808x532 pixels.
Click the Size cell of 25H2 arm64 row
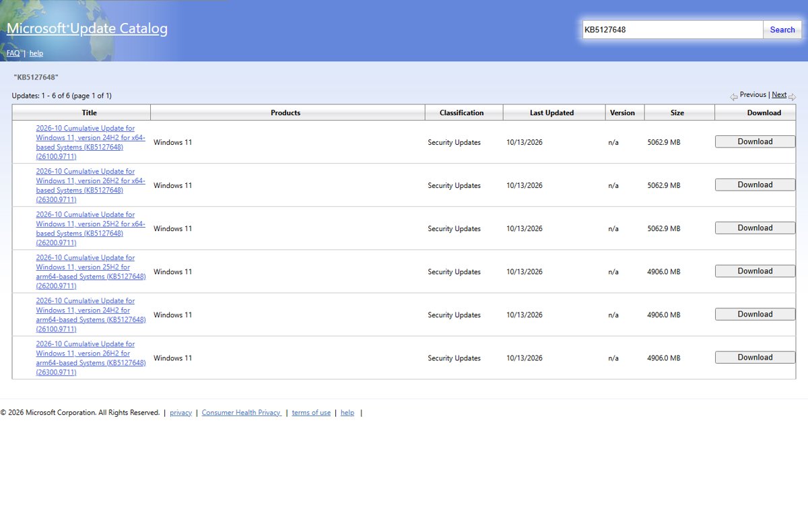(664, 272)
